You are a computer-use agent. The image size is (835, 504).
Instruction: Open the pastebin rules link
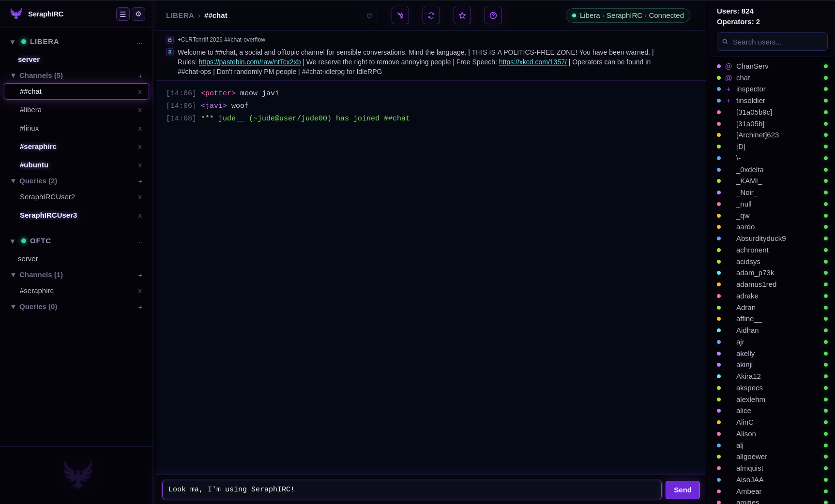point(250,62)
